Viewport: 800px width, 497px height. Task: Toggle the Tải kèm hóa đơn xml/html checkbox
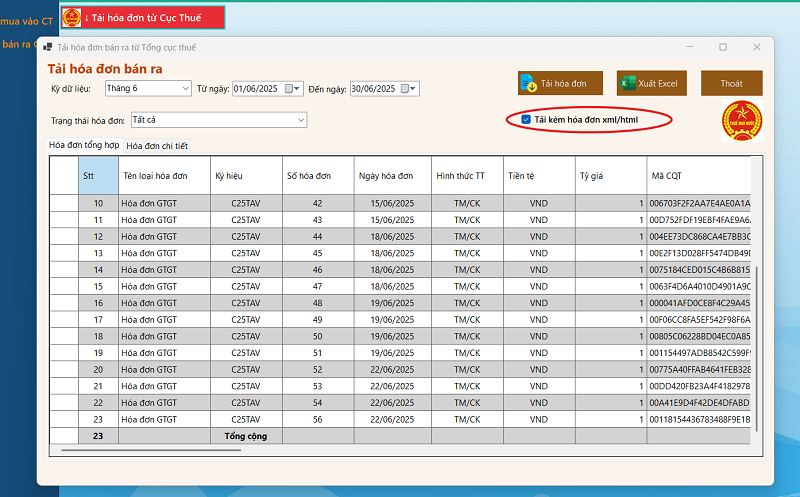point(526,120)
